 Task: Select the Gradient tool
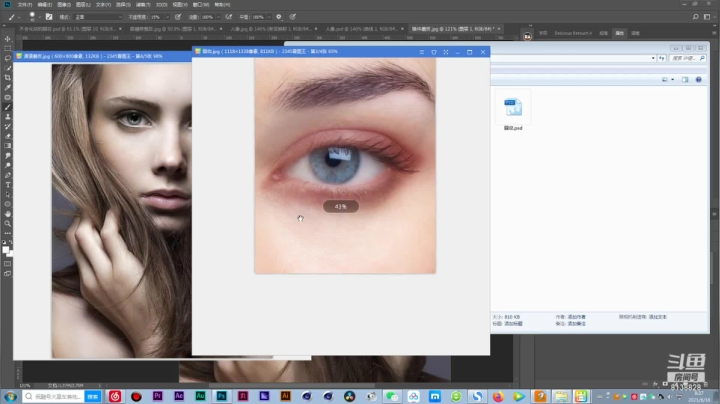tap(8, 146)
